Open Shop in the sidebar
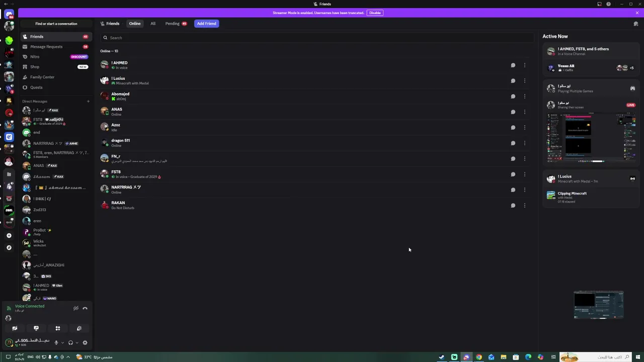The width and height of the screenshot is (644, 362). tap(55, 67)
